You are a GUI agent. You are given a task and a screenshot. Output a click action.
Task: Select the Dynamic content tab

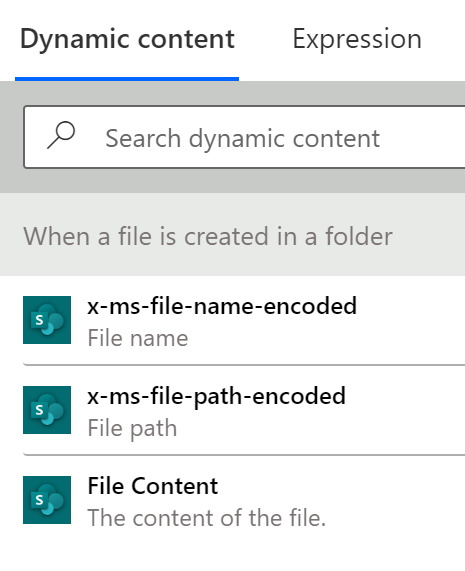pos(127,39)
